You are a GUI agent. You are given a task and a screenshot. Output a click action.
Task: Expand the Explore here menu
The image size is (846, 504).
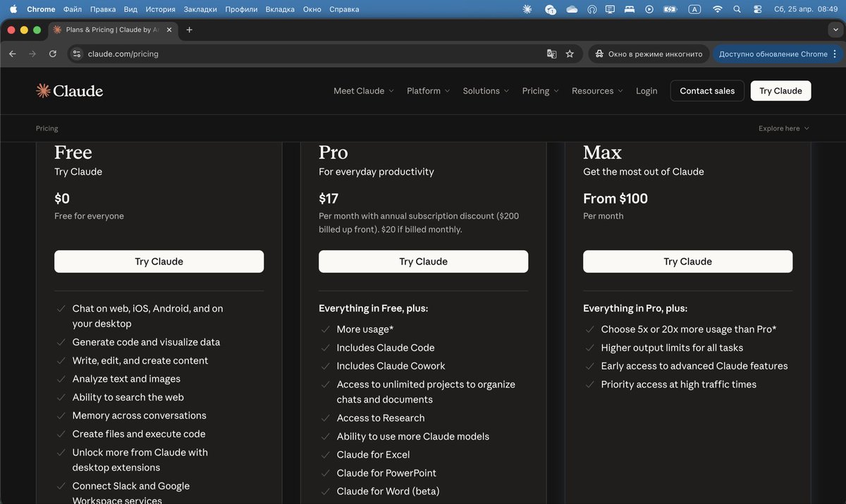click(x=784, y=128)
